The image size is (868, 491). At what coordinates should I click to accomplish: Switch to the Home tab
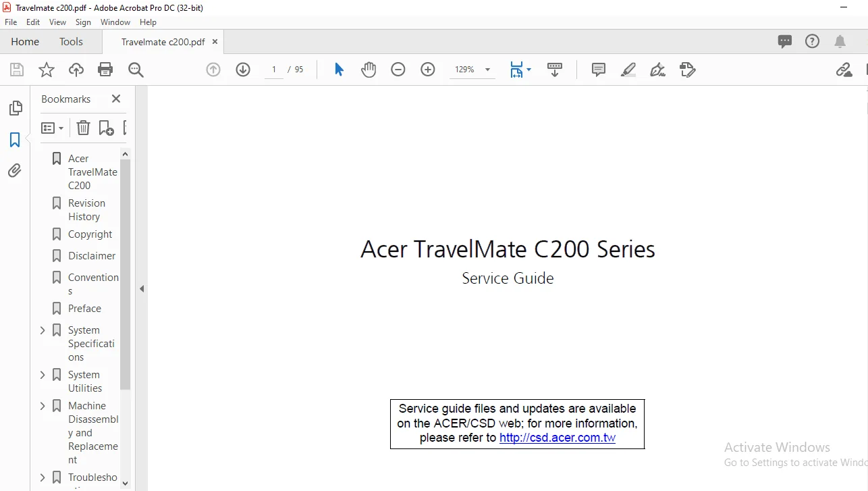(25, 41)
